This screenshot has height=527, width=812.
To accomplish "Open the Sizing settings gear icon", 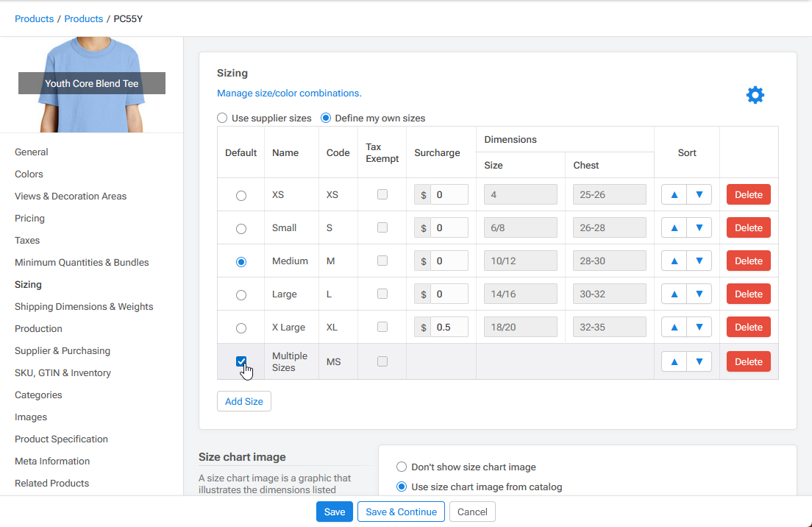I will tap(755, 94).
